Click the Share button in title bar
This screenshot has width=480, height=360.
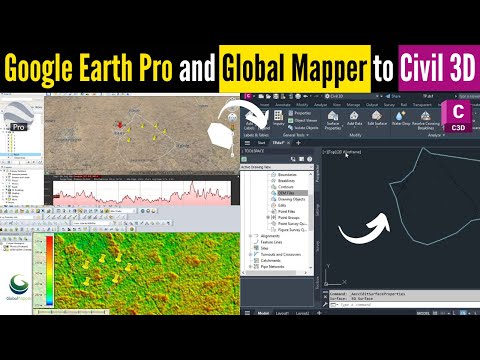tap(393, 96)
